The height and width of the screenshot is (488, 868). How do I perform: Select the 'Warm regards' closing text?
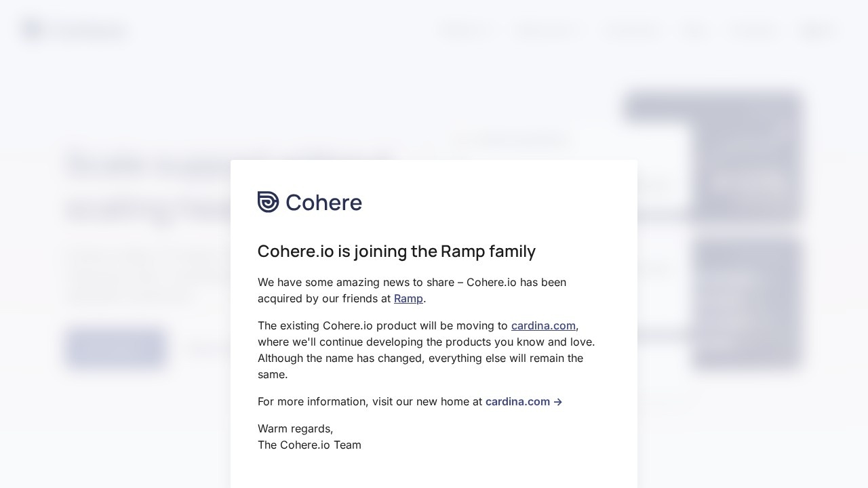click(295, 428)
